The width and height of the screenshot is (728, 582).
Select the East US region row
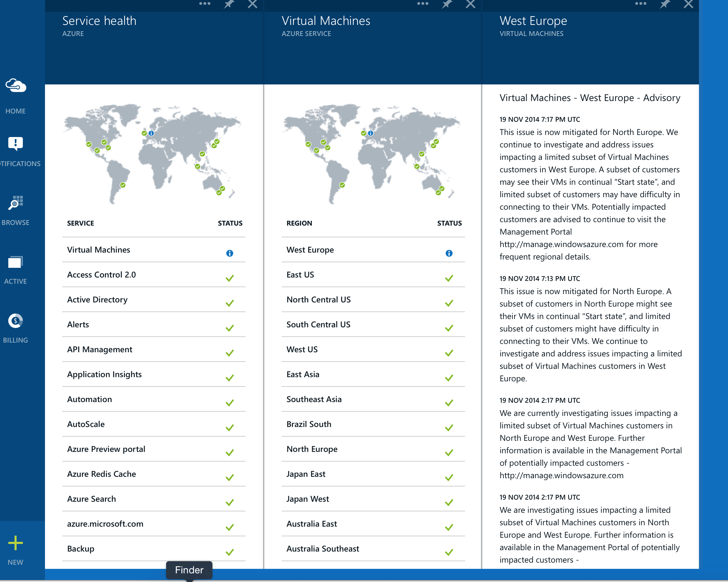point(373,275)
